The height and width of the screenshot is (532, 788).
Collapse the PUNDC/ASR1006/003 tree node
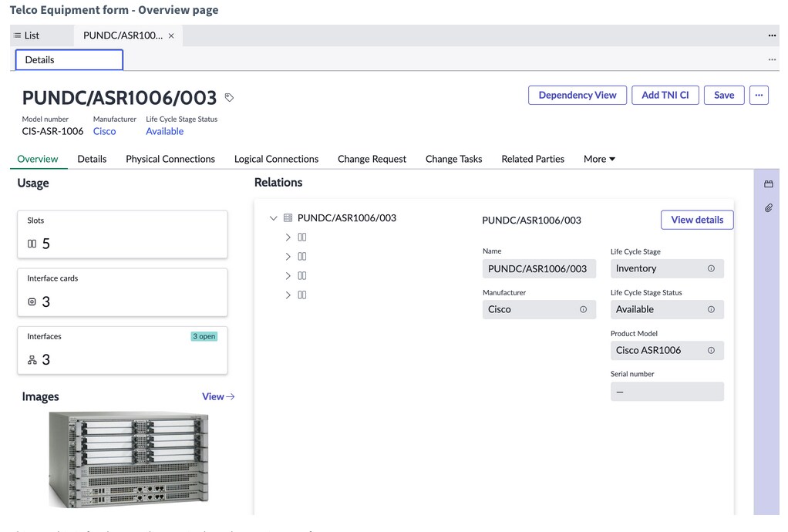274,218
